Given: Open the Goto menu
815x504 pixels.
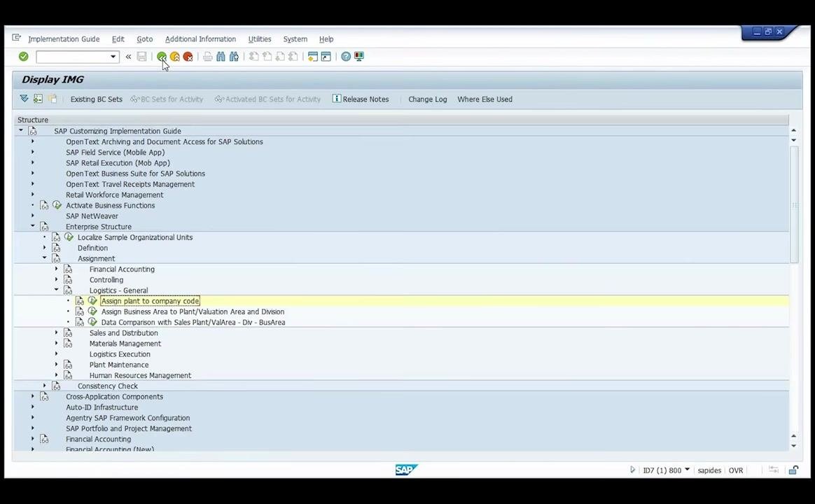Looking at the screenshot, I should (144, 39).
